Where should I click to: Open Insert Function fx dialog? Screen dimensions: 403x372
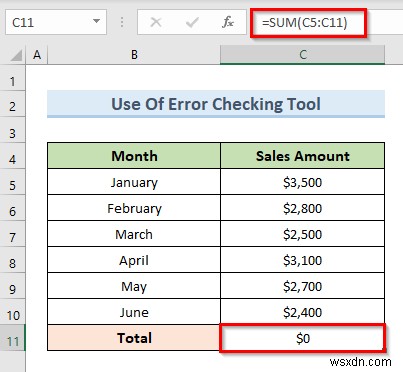pyautogui.click(x=228, y=22)
